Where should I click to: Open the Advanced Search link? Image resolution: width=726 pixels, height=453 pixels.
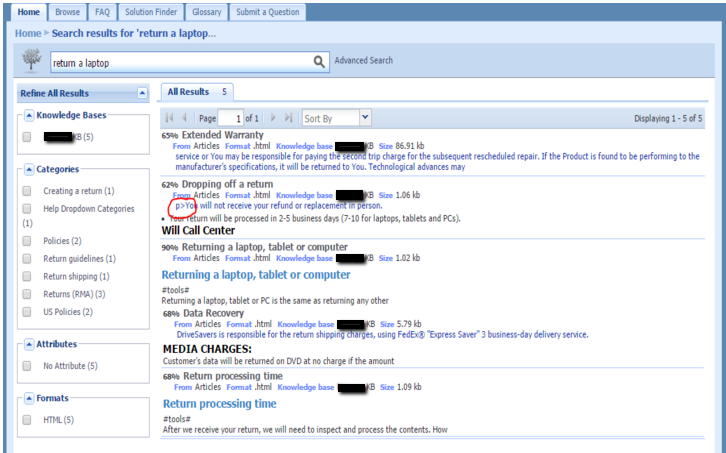pos(363,61)
